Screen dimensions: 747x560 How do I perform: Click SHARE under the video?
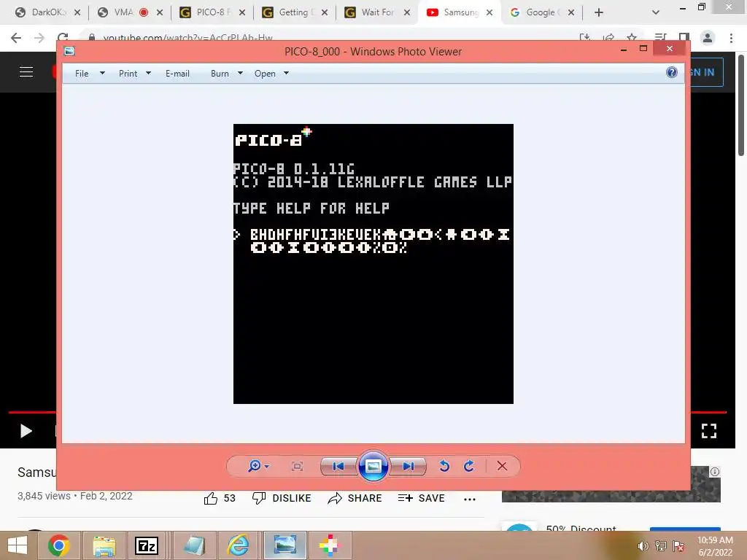click(355, 498)
